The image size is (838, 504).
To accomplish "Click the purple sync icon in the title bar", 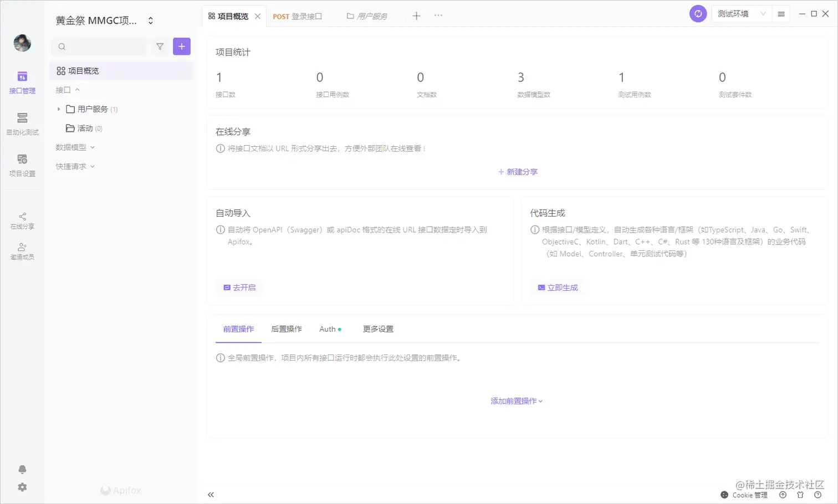I will 698,13.
